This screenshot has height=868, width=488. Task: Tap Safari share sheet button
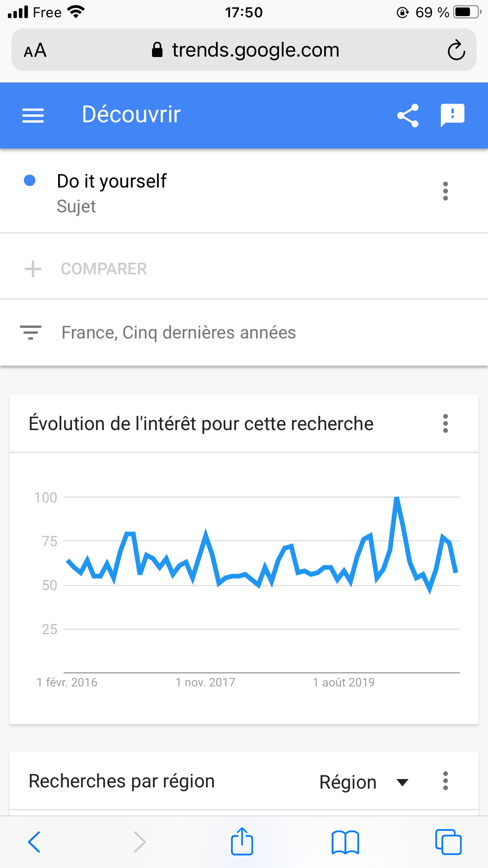click(242, 842)
